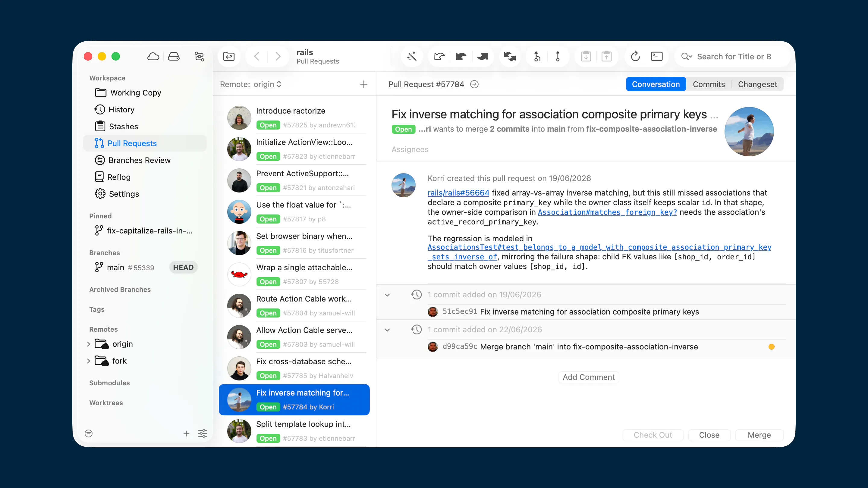Click the Rebase toolbar icon
Screen dimensions: 868x488
click(x=558, y=56)
